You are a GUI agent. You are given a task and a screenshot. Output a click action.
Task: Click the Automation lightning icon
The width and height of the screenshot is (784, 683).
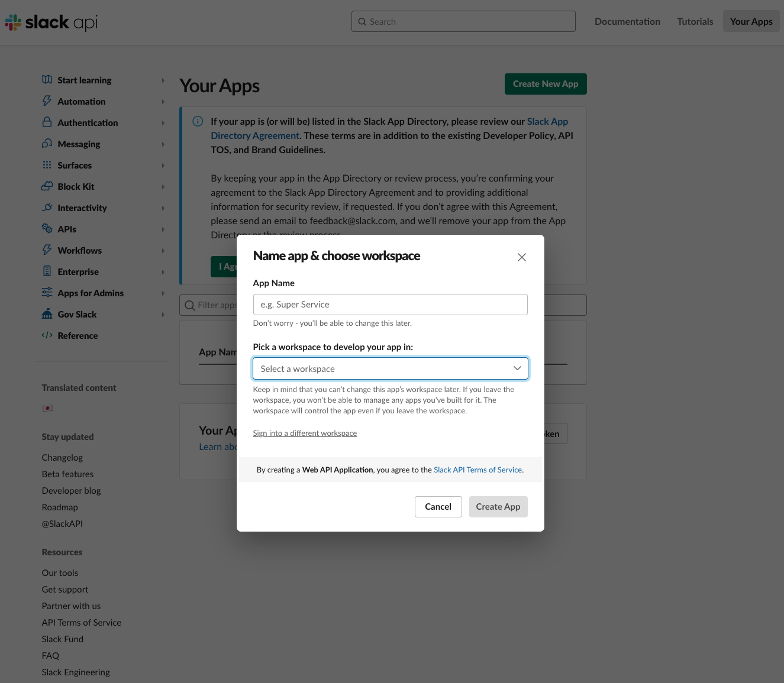click(47, 101)
